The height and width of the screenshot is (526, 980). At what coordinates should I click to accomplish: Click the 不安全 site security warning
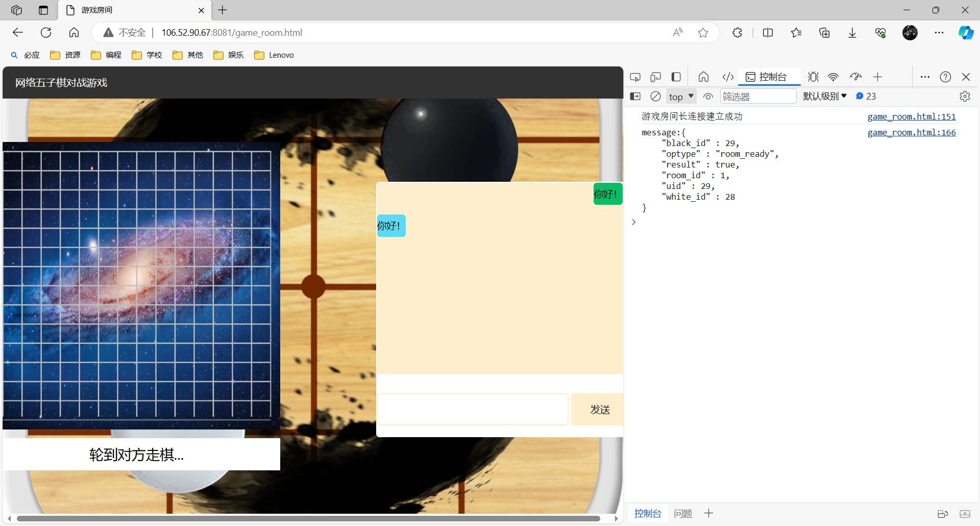125,33
